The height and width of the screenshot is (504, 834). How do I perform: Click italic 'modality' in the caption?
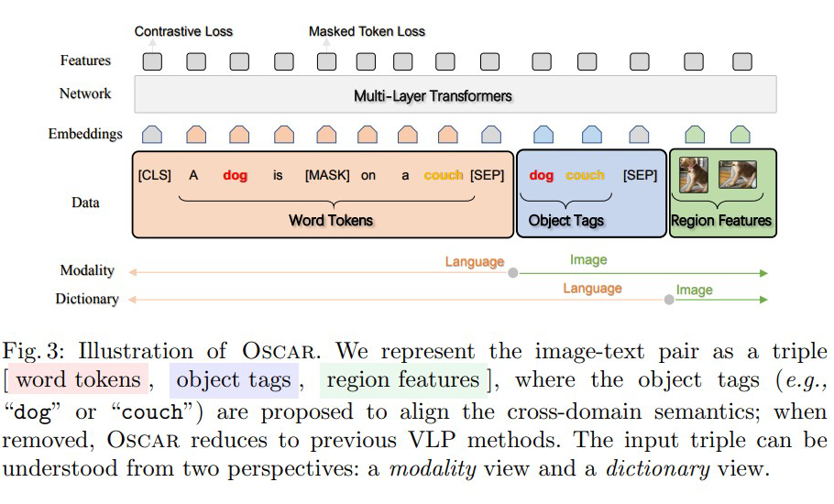[x=433, y=469]
